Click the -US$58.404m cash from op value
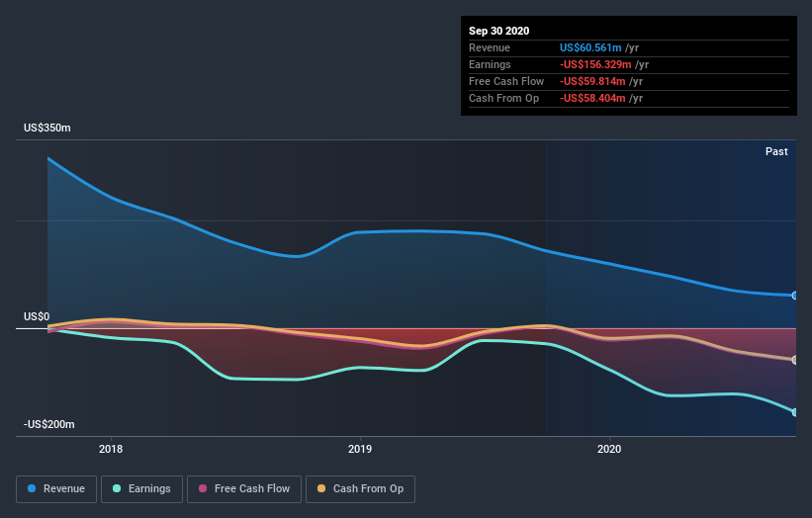Image resolution: width=812 pixels, height=518 pixels. click(x=592, y=98)
